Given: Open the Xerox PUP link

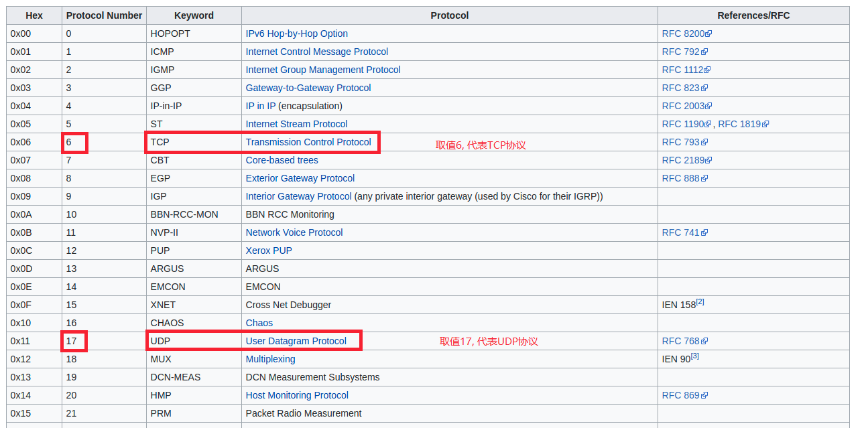Looking at the screenshot, I should pyautogui.click(x=269, y=251).
